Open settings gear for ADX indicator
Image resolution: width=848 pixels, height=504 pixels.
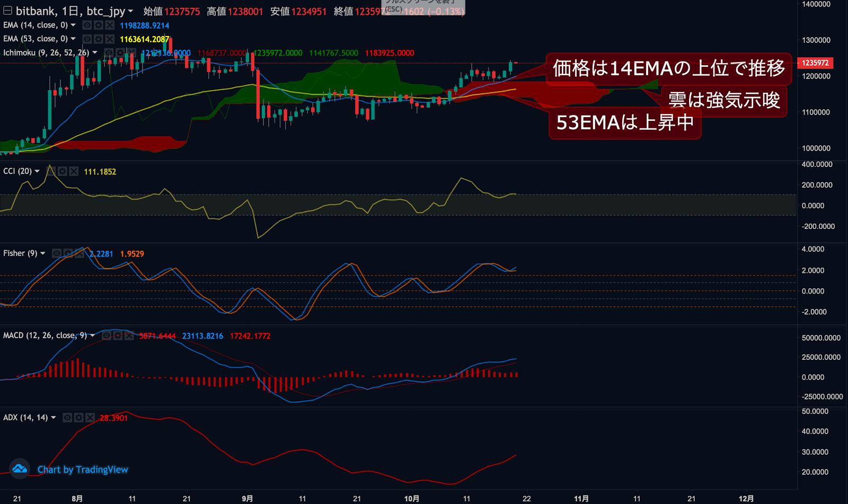[79, 418]
